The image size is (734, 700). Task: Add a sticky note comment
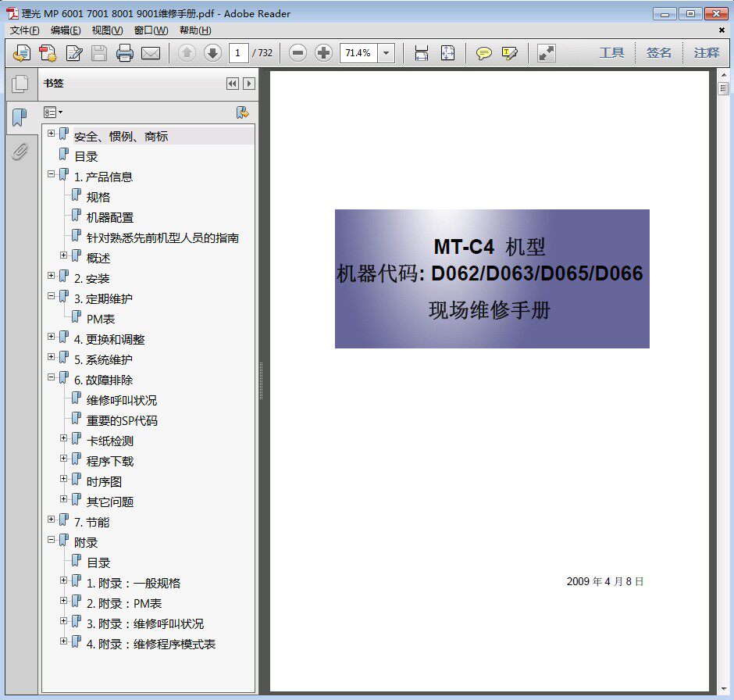tap(484, 52)
